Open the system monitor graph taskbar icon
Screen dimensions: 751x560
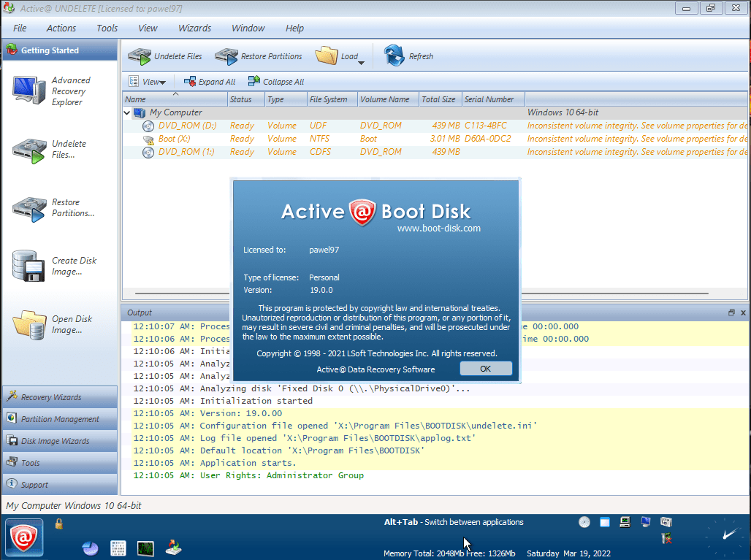click(145, 548)
